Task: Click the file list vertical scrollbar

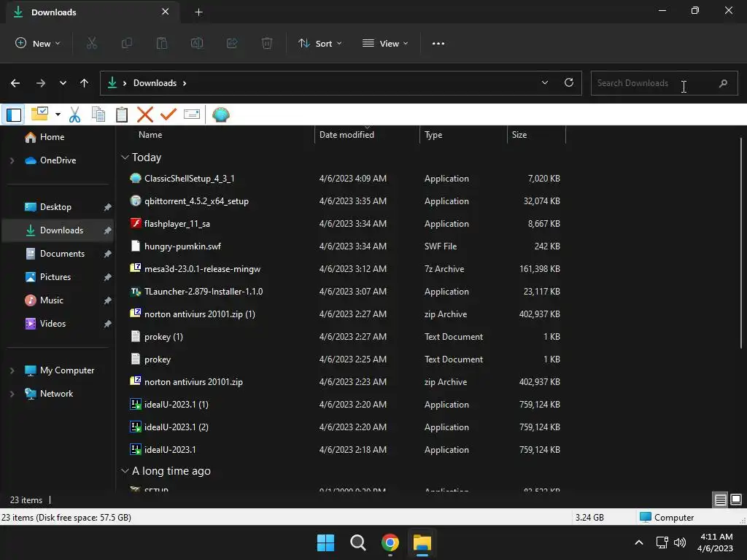Action: coord(741,243)
